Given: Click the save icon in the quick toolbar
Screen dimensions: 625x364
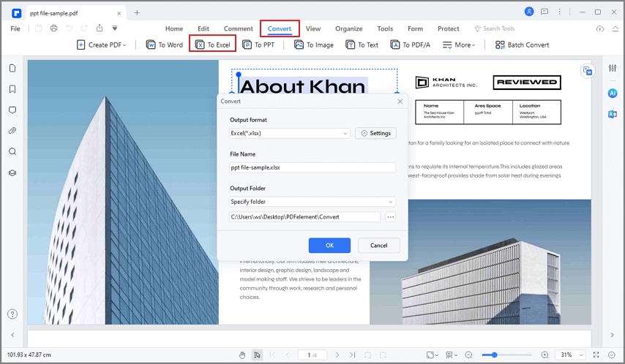Looking at the screenshot, I should (38, 29).
